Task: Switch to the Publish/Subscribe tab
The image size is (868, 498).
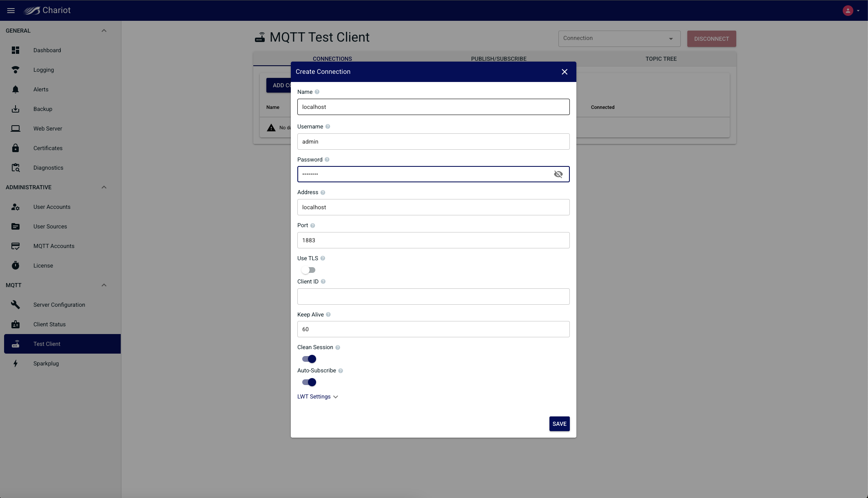Action: pos(498,59)
